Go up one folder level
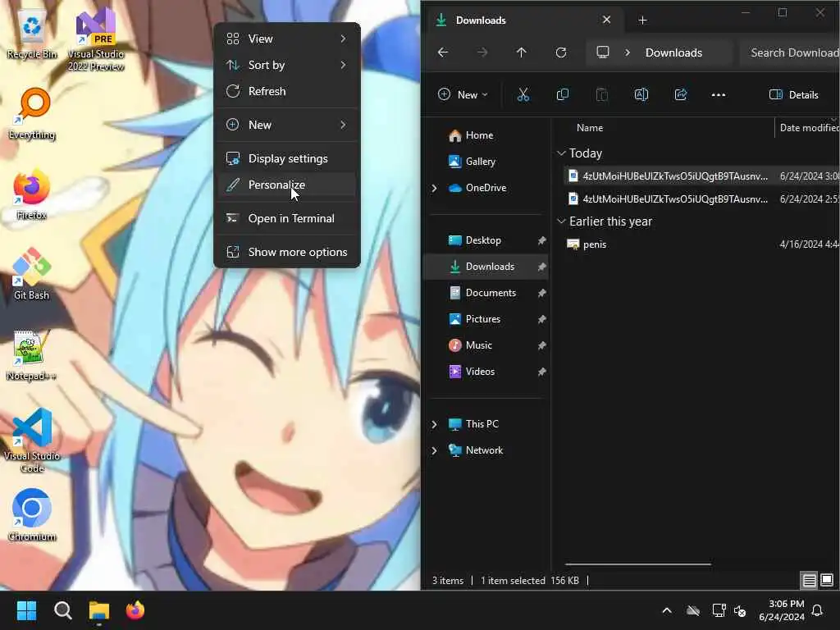Viewport: 840px width, 630px height. (521, 52)
